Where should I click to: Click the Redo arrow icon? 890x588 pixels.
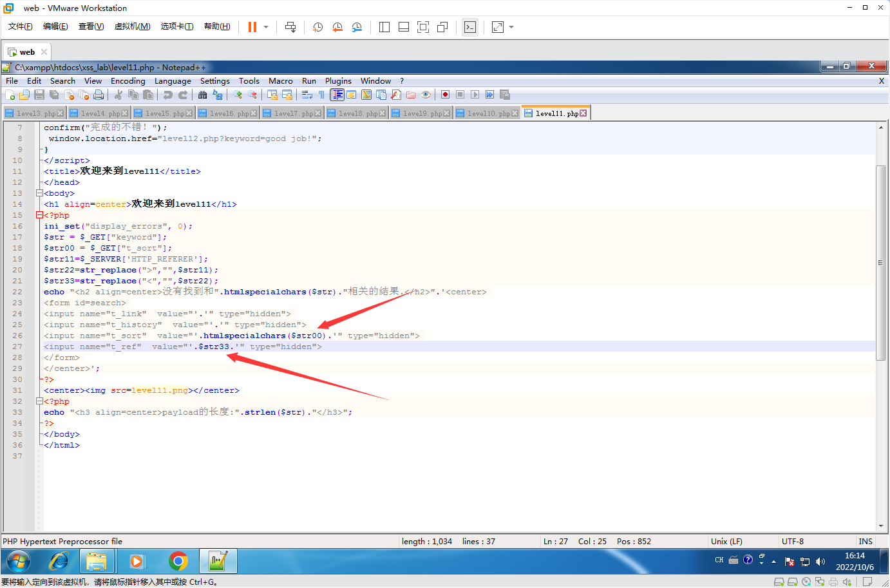click(x=183, y=95)
